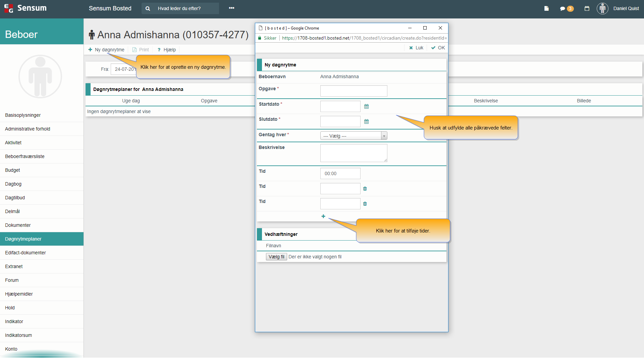Click Daniel Quist user avatar

pyautogui.click(x=602, y=8)
